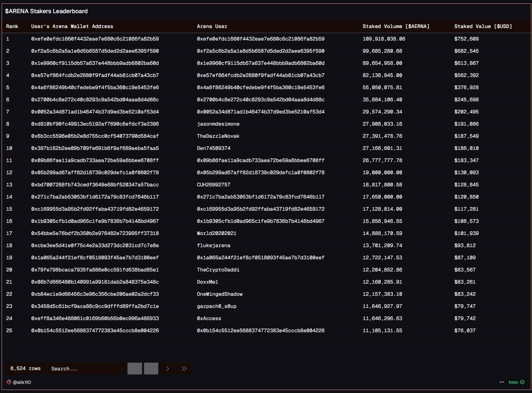
Task: Jump to the last page of results
Action: click(184, 369)
